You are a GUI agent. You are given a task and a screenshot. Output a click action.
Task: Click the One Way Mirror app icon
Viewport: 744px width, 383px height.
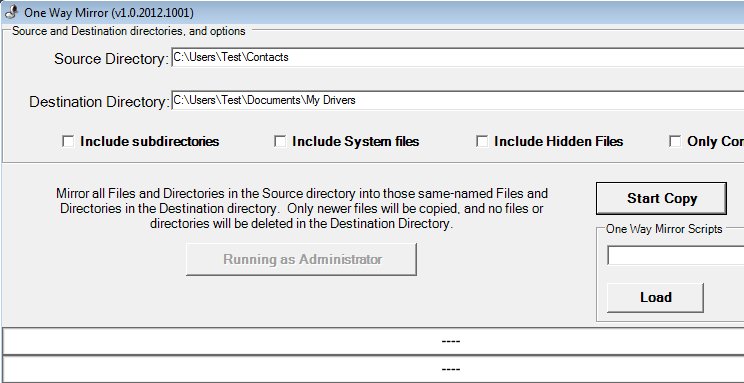click(x=11, y=12)
